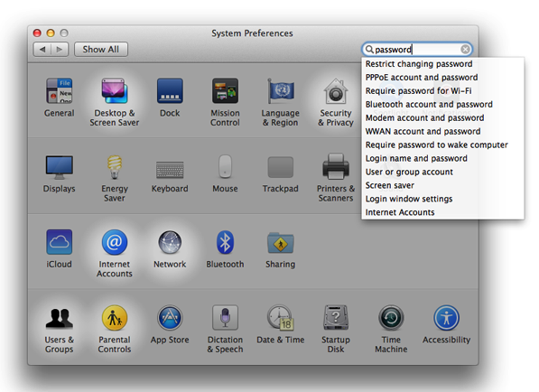
Task: Open Time Machine preferences
Action: [391, 329]
